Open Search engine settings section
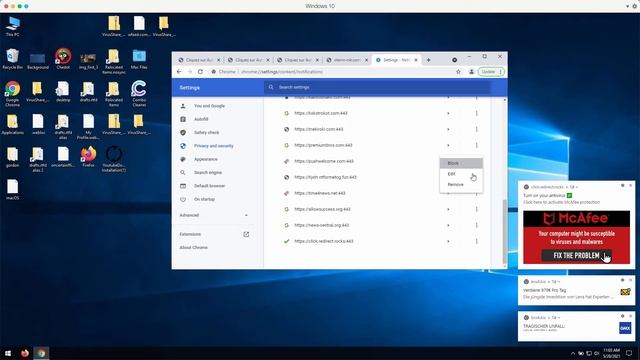This screenshot has height=360, width=640. [x=208, y=173]
